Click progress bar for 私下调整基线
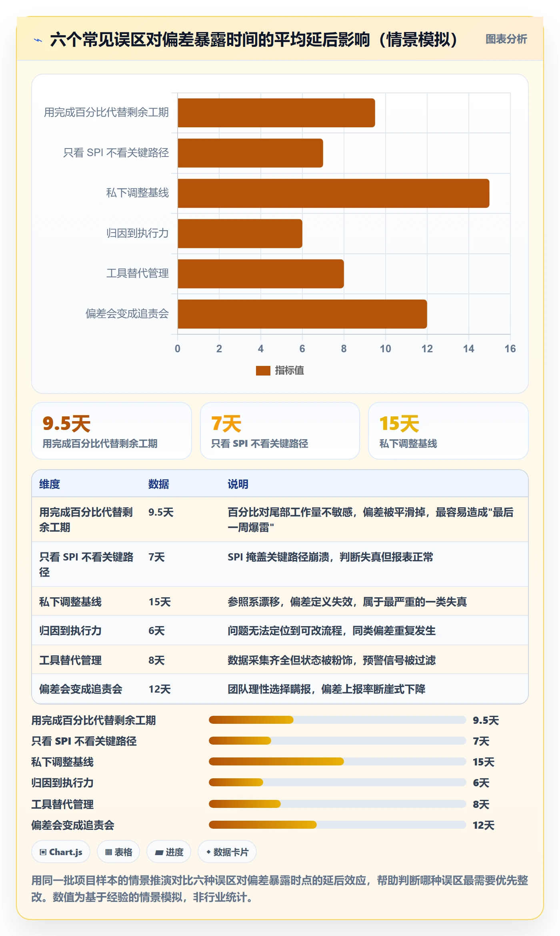560x936 pixels. coord(337,761)
